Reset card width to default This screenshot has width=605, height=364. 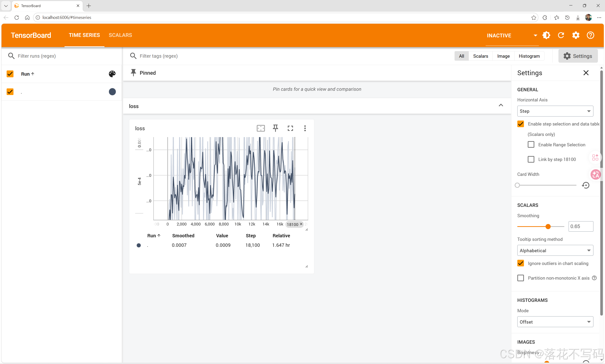click(x=586, y=185)
